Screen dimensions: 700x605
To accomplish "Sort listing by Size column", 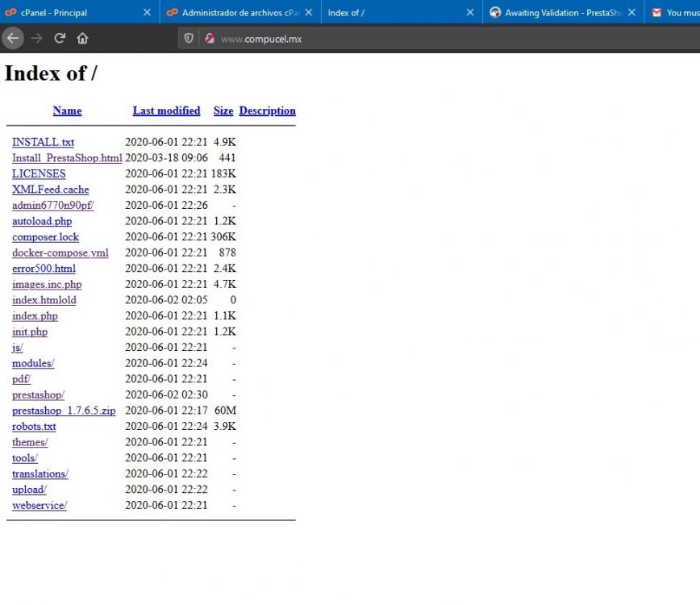I will (x=223, y=111).
